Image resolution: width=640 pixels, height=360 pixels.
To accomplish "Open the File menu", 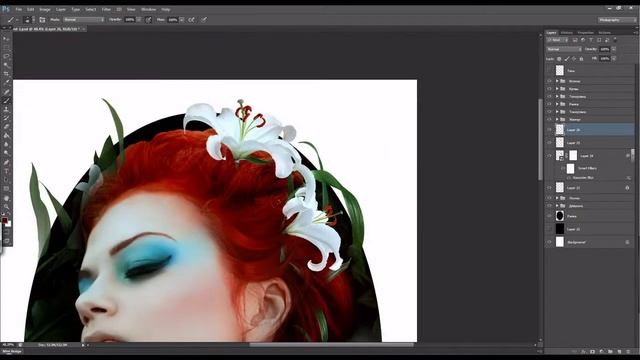I will pyautogui.click(x=18, y=9).
